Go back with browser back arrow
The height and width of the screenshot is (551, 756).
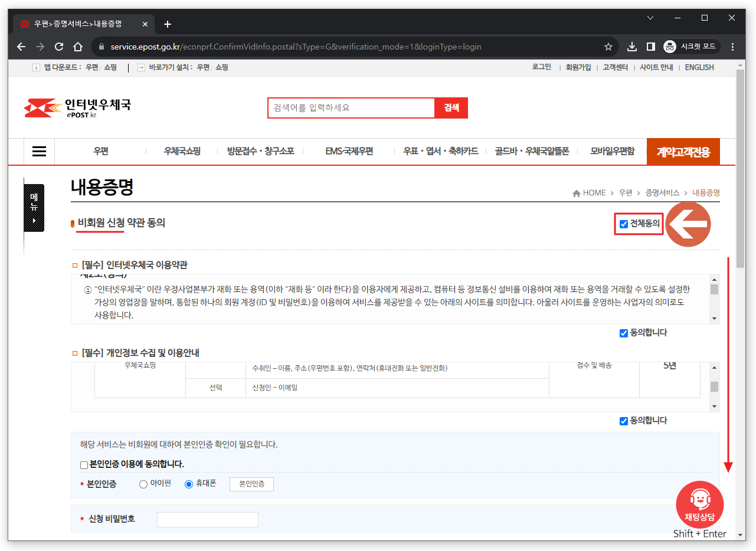(21, 47)
